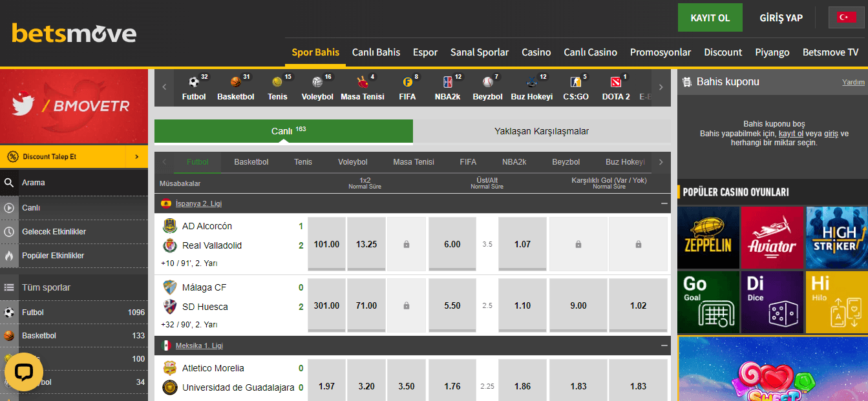Open the Canlı sidebar item
Image resolution: width=868 pixels, height=401 pixels.
pos(74,208)
